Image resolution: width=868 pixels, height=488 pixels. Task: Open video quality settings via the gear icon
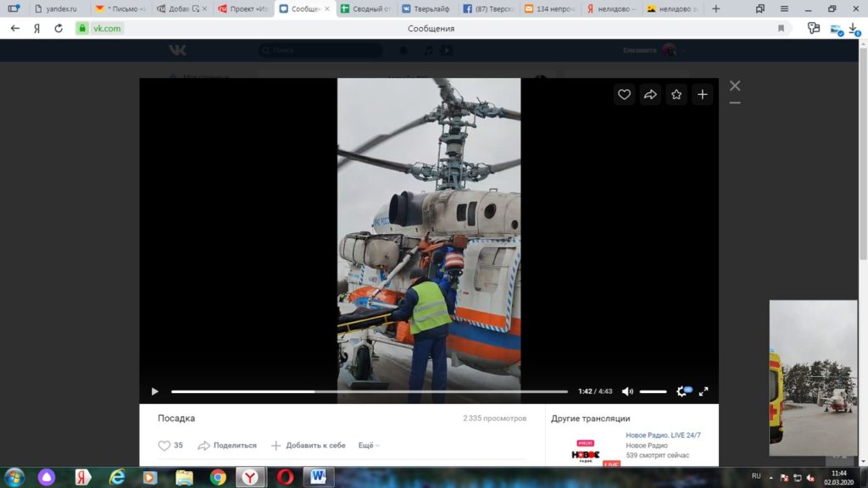[x=682, y=391]
